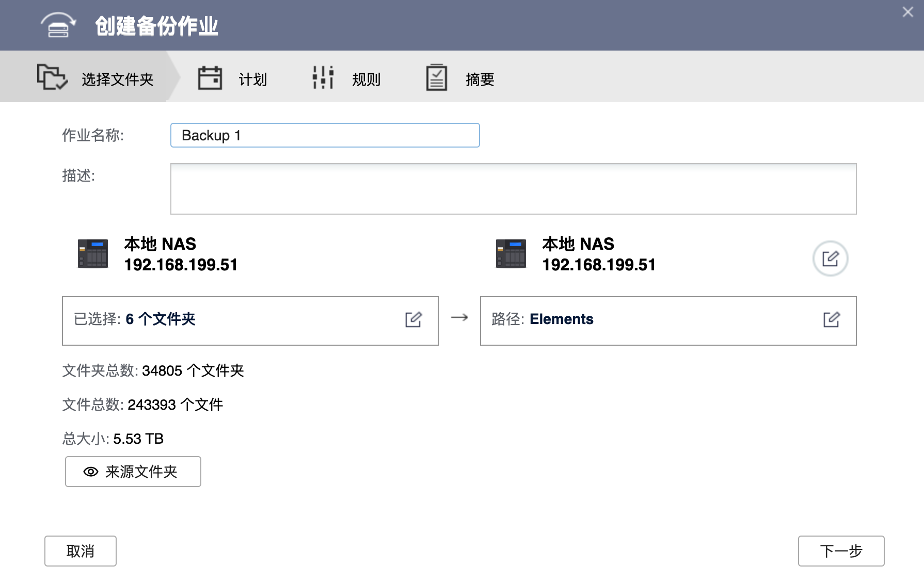Viewport: 924px width, 582px height.
Task: View source folders via 来源文件夹 button
Action: (x=133, y=472)
